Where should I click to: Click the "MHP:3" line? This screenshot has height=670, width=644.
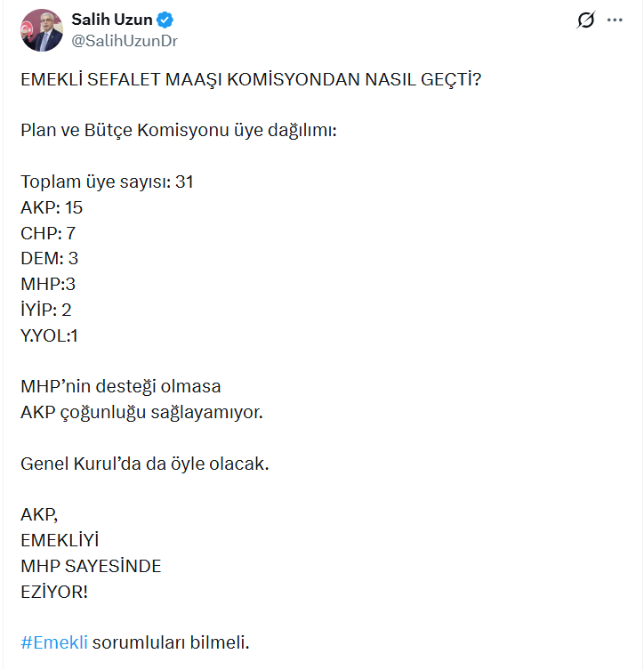click(48, 285)
